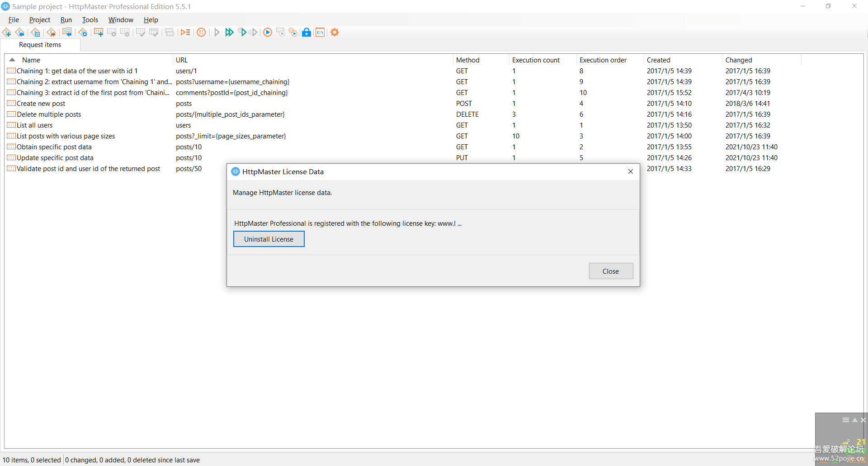
Task: Open project properties icon with blue gear
Action: [83, 33]
